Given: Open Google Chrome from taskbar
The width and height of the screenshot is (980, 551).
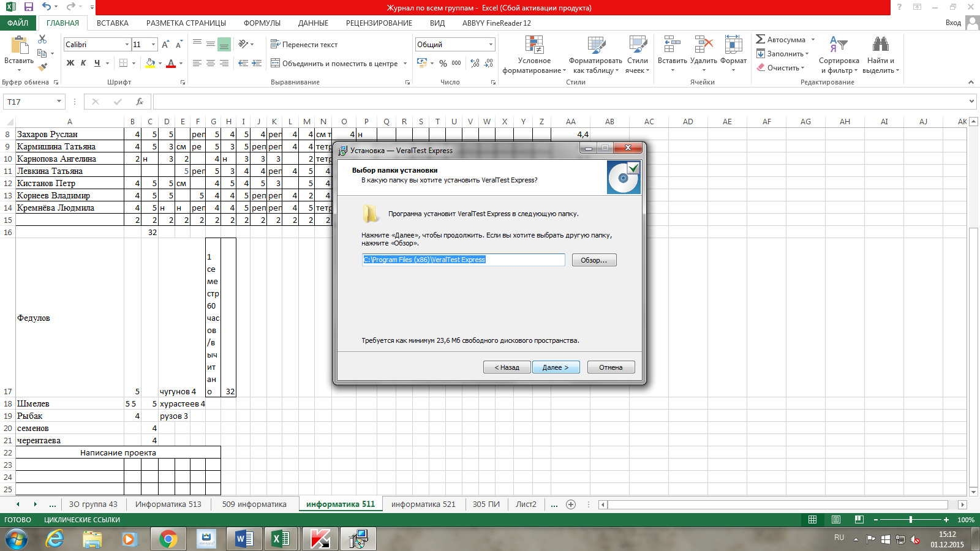Looking at the screenshot, I should pyautogui.click(x=168, y=539).
